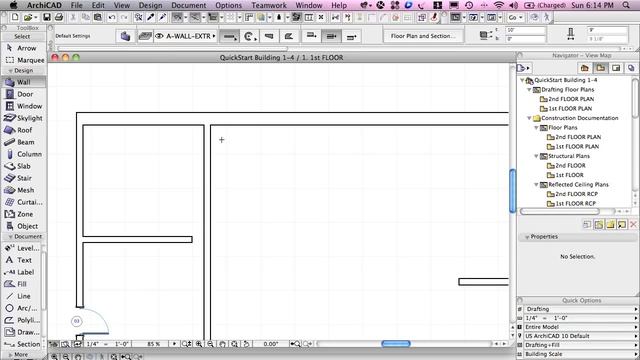Click Floor Plan and Section button
This screenshot has width=640, height=360.
423,36
